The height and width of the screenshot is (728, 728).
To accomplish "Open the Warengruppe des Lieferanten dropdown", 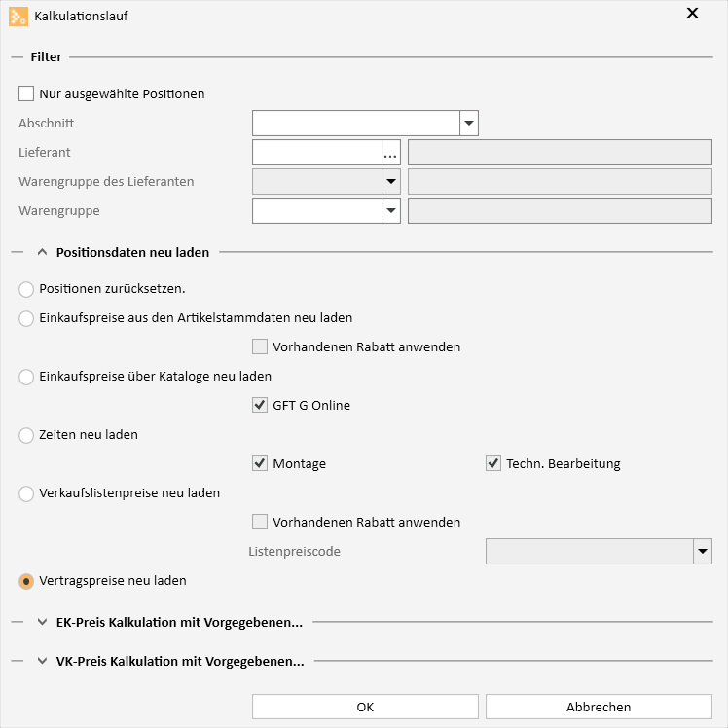I will coord(391,182).
